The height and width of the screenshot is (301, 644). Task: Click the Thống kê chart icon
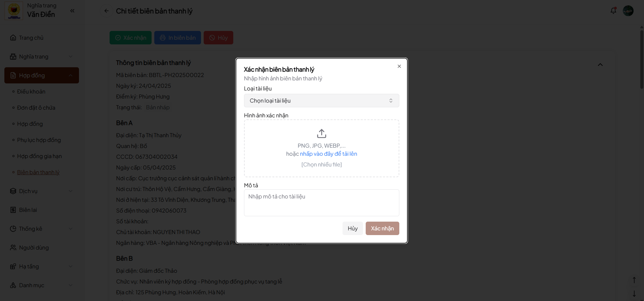click(x=13, y=229)
